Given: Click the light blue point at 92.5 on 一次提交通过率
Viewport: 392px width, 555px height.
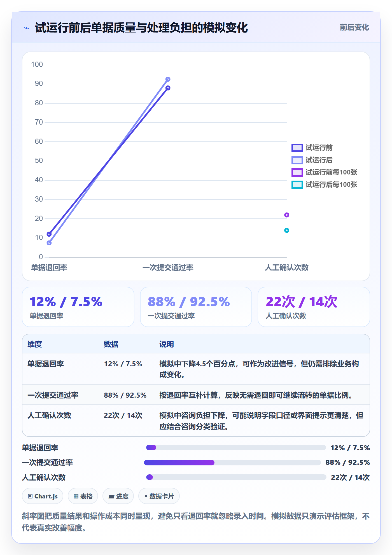Looking at the screenshot, I should [x=168, y=79].
